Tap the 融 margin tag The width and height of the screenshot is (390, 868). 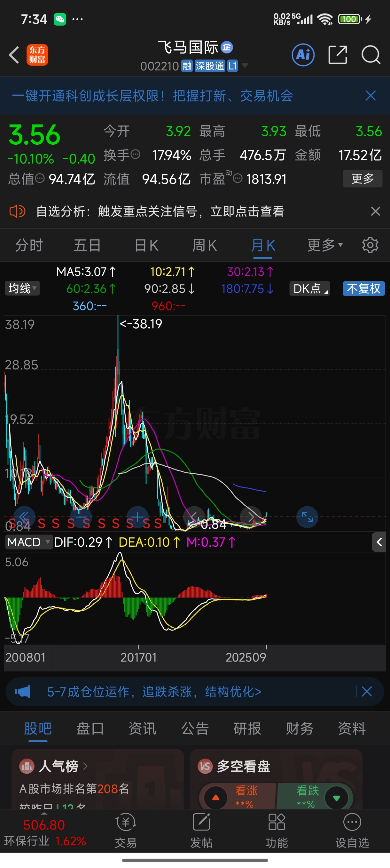tap(187, 66)
